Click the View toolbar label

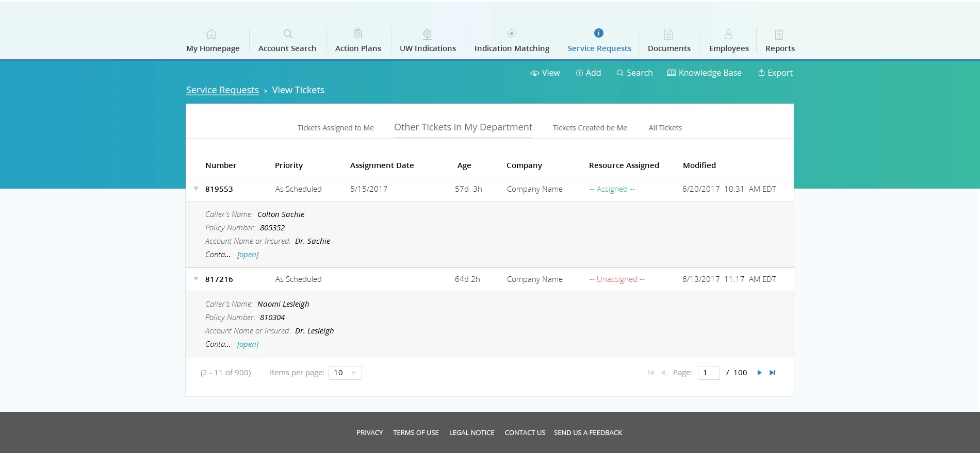coord(551,73)
